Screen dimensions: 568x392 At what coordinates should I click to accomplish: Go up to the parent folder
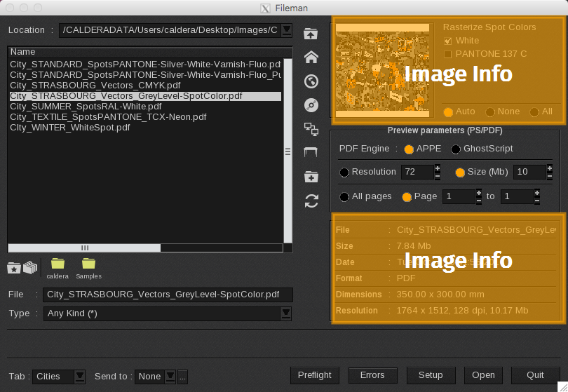pyautogui.click(x=311, y=34)
